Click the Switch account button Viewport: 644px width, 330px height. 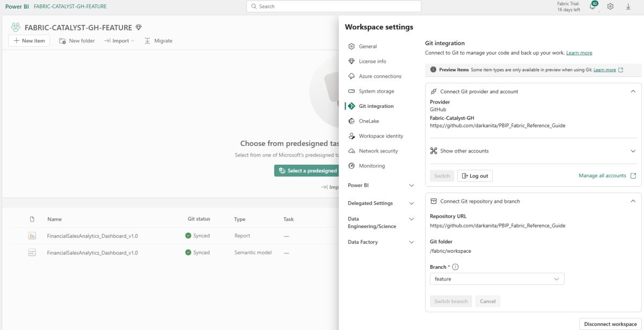442,176
